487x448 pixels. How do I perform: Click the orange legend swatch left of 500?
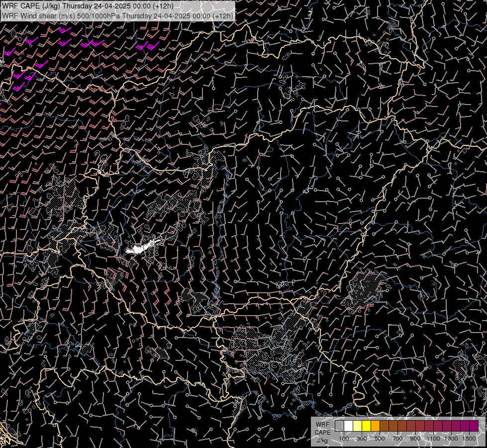[375, 426]
